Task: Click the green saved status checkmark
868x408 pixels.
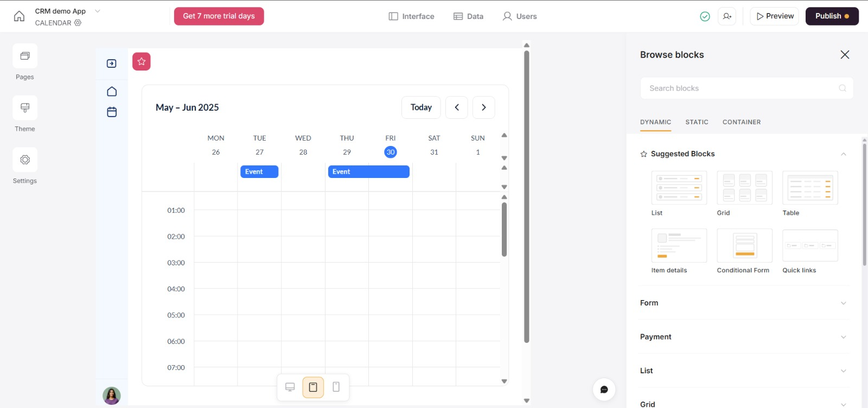Action: tap(705, 16)
